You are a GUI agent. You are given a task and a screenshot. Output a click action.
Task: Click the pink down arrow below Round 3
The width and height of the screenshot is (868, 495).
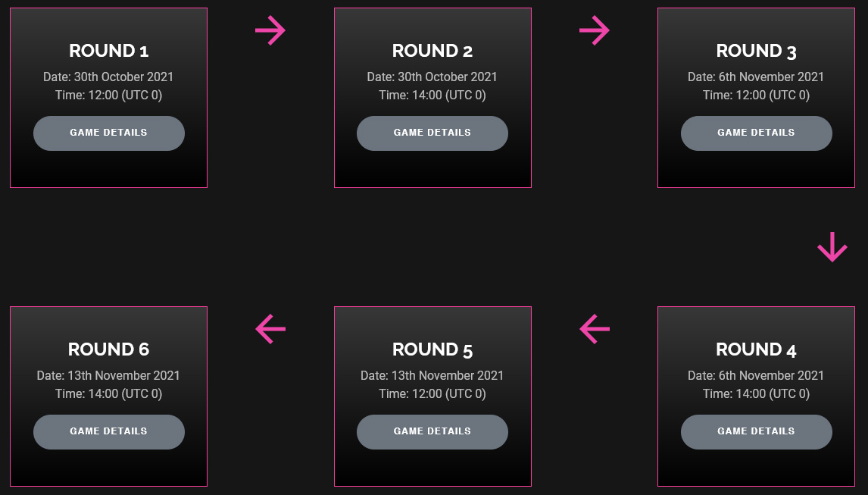[x=832, y=247]
